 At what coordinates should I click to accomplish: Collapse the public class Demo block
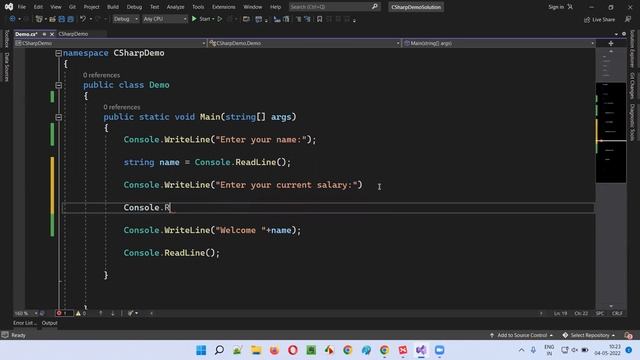[x=58, y=85]
